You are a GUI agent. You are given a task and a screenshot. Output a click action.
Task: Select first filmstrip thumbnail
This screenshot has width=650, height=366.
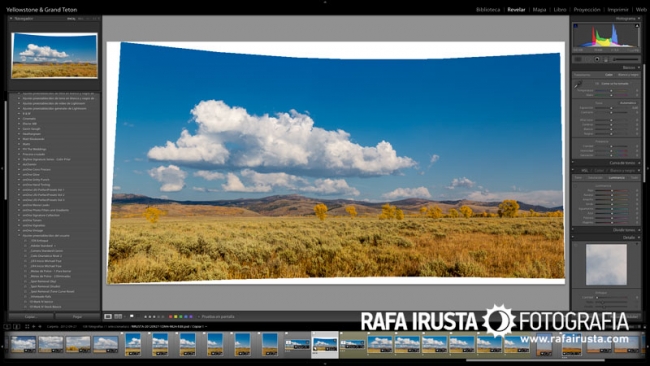coord(23,344)
